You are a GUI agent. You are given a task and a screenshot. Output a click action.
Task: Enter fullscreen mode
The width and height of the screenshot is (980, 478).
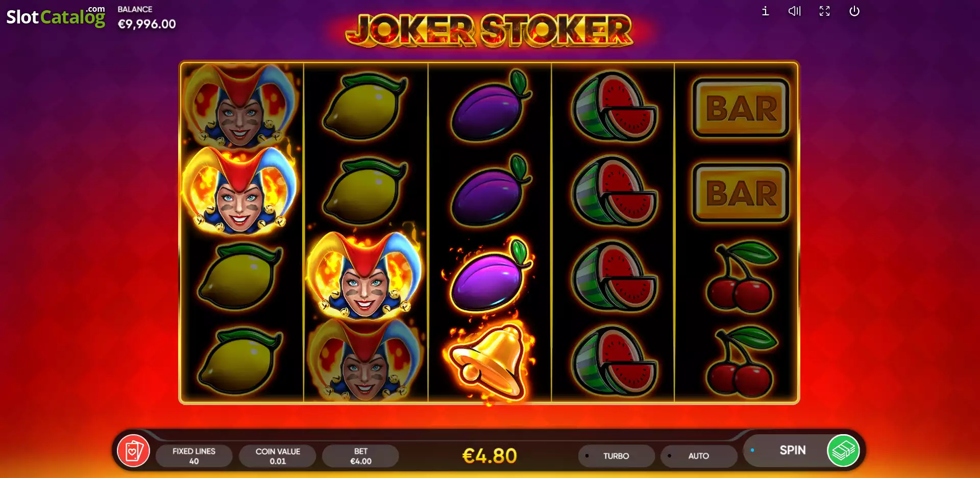pos(824,11)
